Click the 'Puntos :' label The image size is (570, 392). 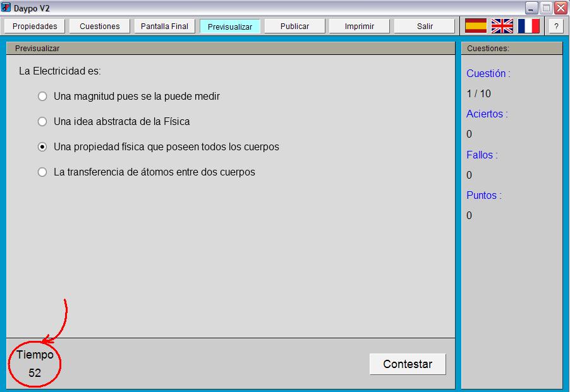(484, 195)
